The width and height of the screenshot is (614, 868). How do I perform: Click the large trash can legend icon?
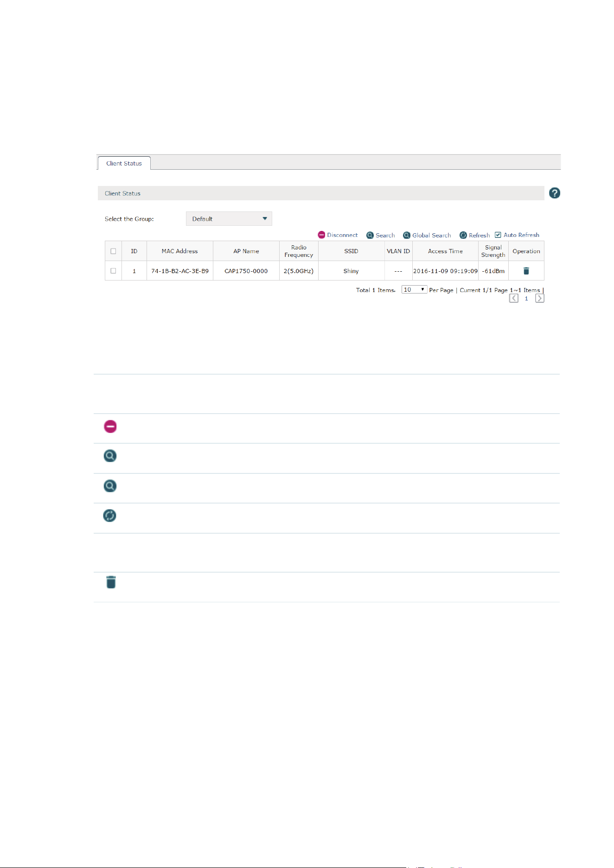[111, 582]
